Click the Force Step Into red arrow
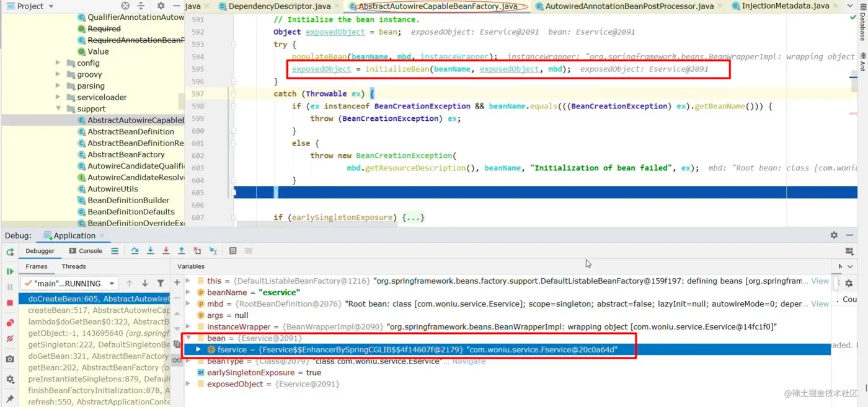 [166, 251]
